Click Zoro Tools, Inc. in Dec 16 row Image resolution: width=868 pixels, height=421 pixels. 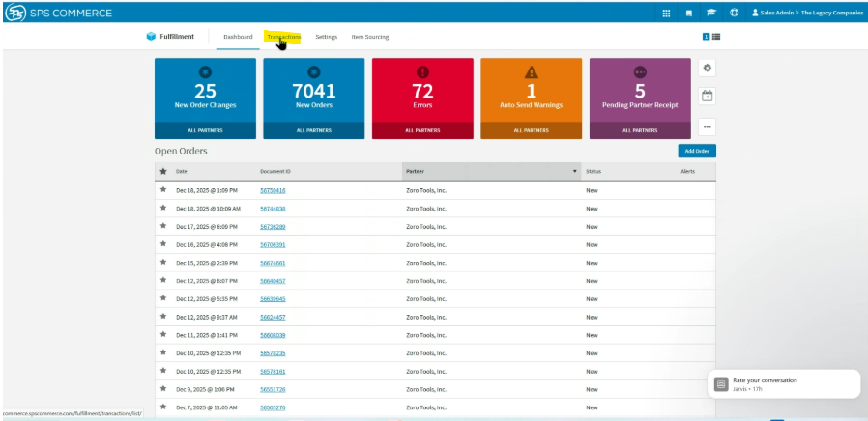(426, 244)
